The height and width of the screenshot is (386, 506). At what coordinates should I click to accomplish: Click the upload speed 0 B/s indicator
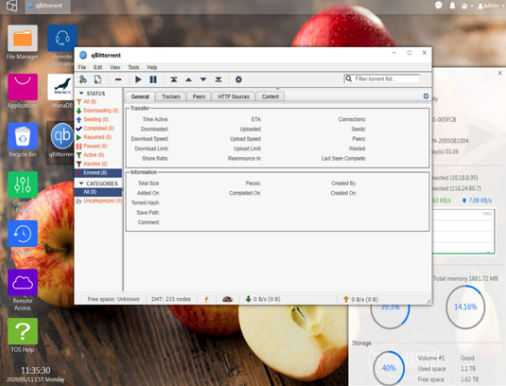click(x=361, y=299)
